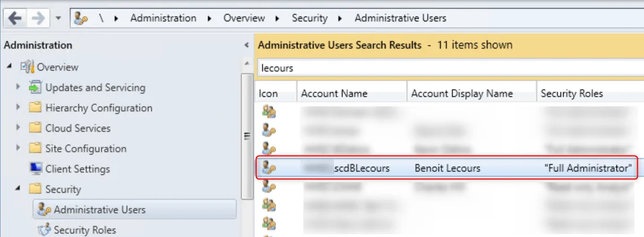Select the Benoit Lecours display name

click(447, 168)
